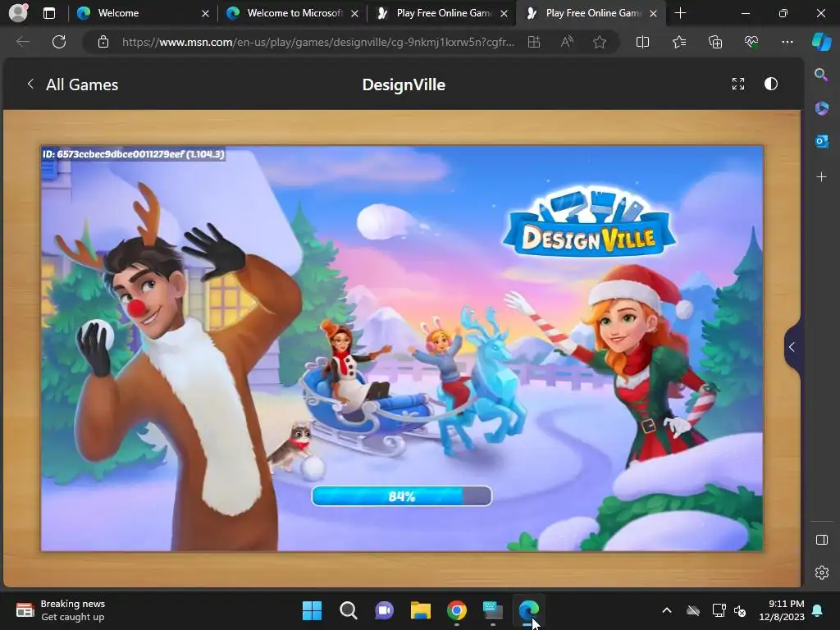Toggle dark mode contrast icon
This screenshot has width=840, height=630.
(771, 84)
